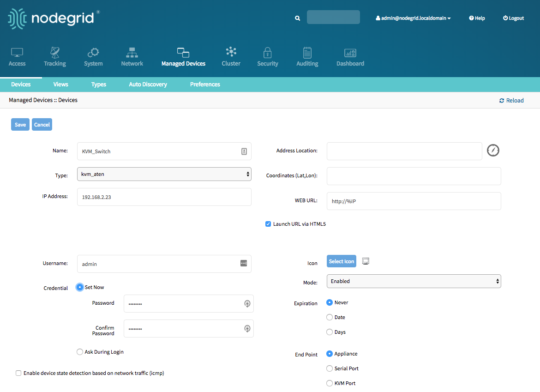540x392 pixels.
Task: Click the Select Icon button
Action: pos(341,261)
